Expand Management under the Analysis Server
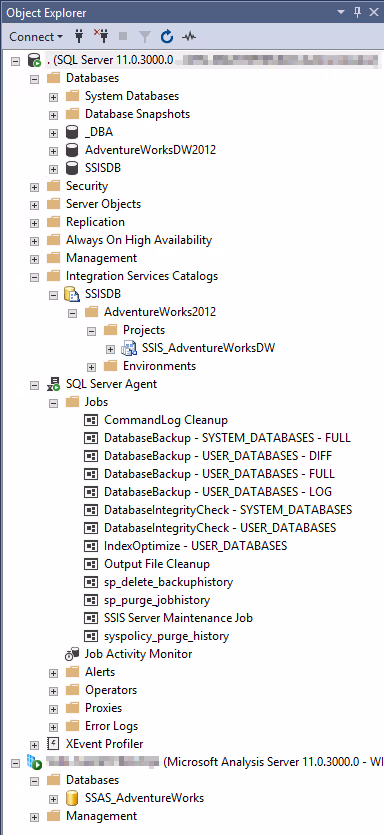 pyautogui.click(x=35, y=817)
